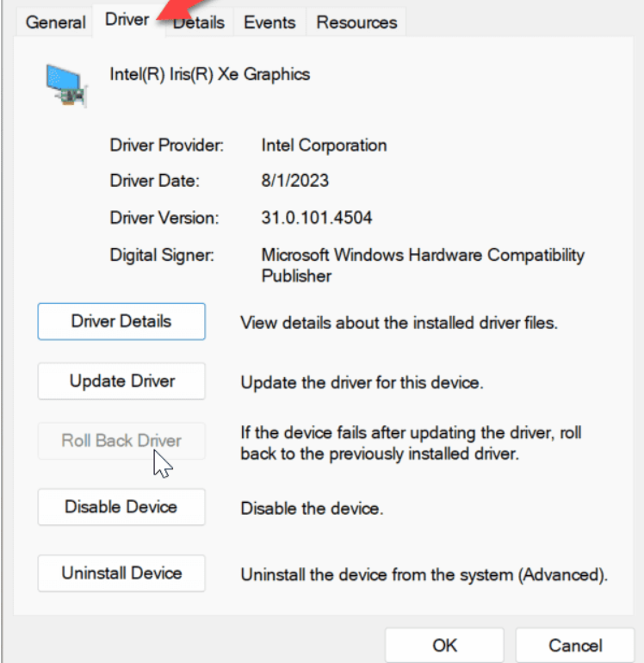Open Driver Details button
This screenshot has width=644, height=663.
pos(121,321)
